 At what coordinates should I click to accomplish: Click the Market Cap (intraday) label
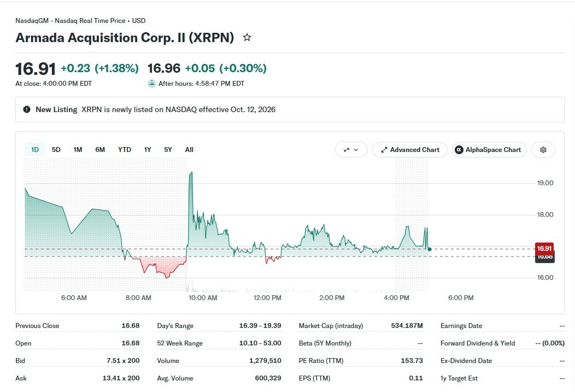(x=331, y=326)
